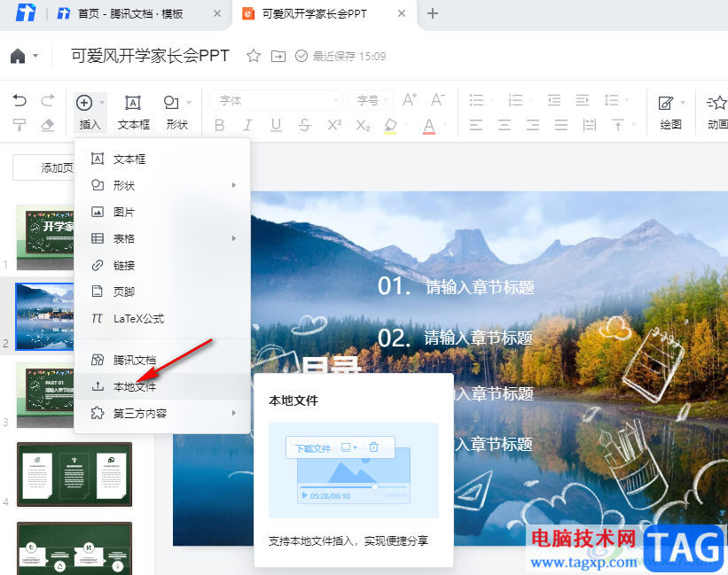This screenshot has height=575, width=728.
Task: Open the 字号 font size dropdown
Action: [370, 100]
